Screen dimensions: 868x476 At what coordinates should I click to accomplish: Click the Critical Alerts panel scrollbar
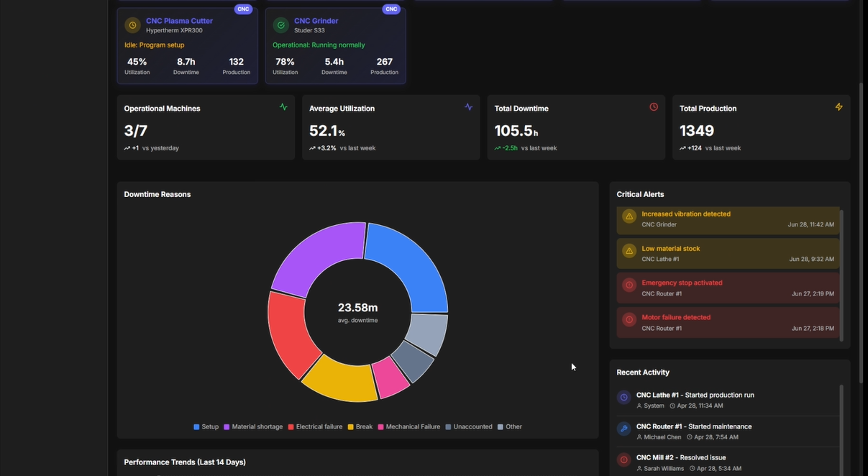[x=841, y=273]
